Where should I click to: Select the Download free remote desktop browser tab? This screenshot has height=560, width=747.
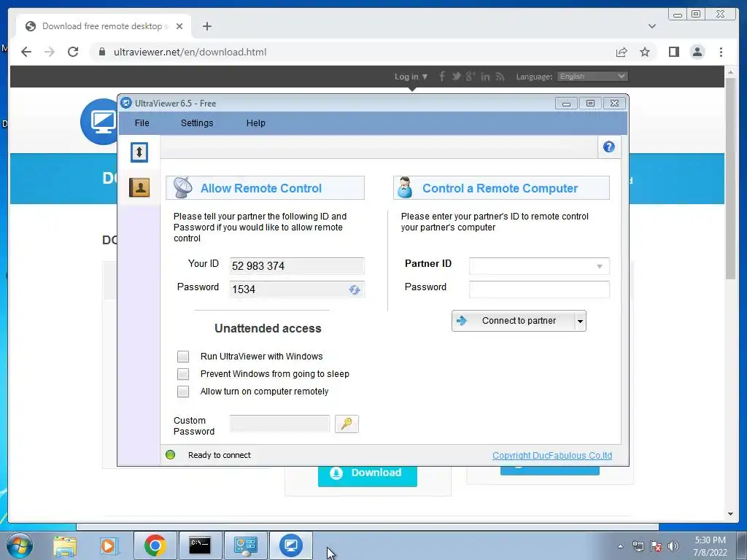click(104, 26)
